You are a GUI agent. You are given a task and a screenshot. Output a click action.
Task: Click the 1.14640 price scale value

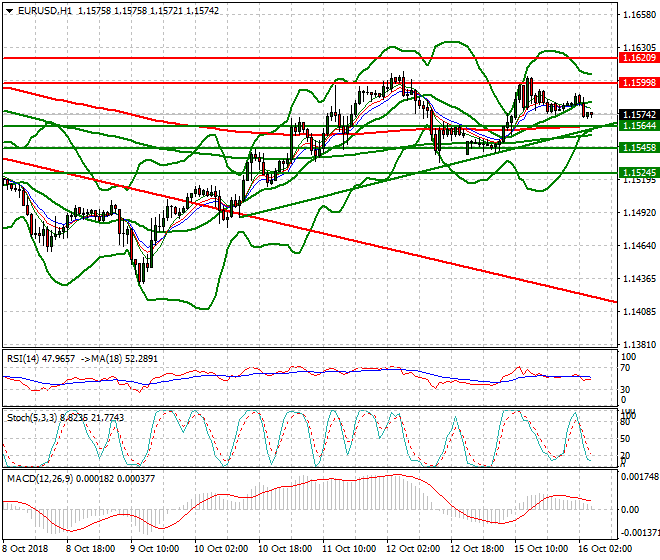639,245
